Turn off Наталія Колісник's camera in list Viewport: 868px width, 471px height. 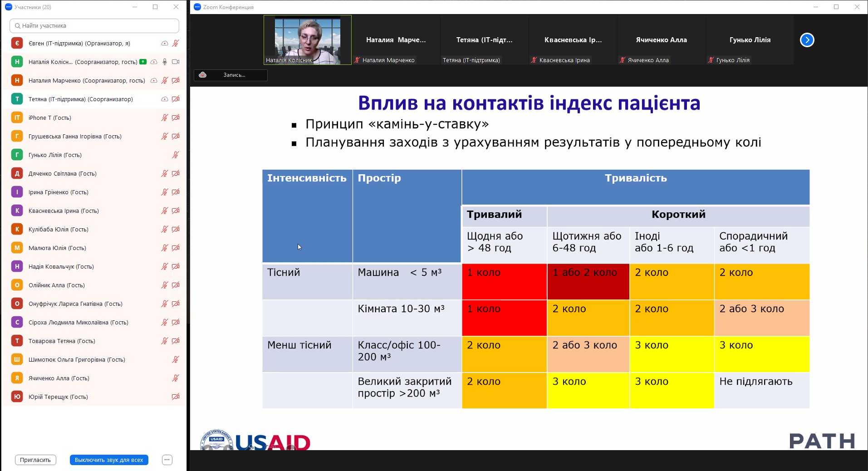(176, 62)
